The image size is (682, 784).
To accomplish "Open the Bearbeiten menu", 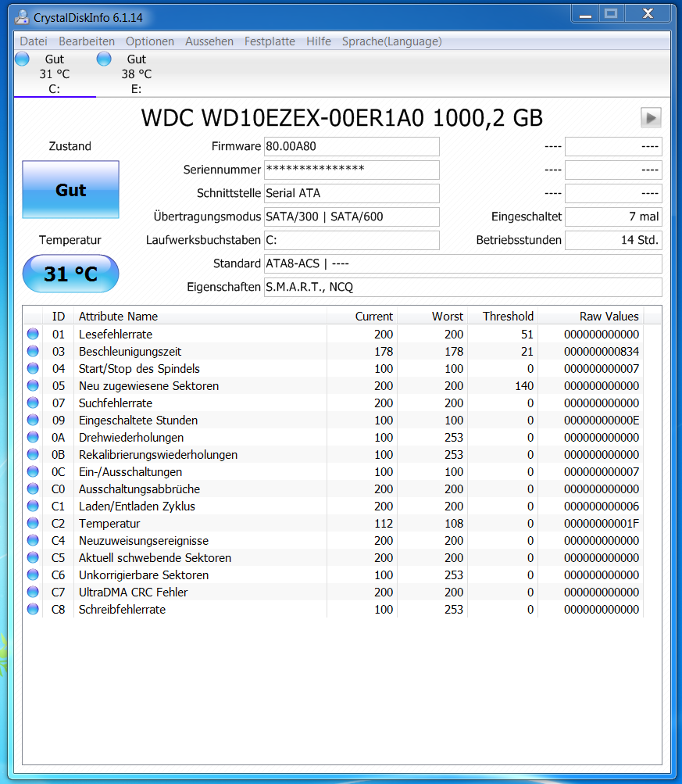I will pyautogui.click(x=87, y=41).
